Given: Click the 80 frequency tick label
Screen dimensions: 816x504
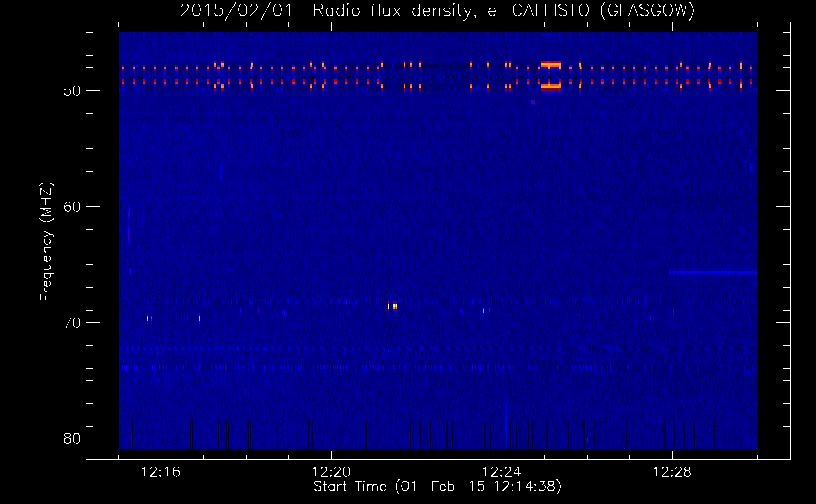Looking at the screenshot, I should click(72, 438).
